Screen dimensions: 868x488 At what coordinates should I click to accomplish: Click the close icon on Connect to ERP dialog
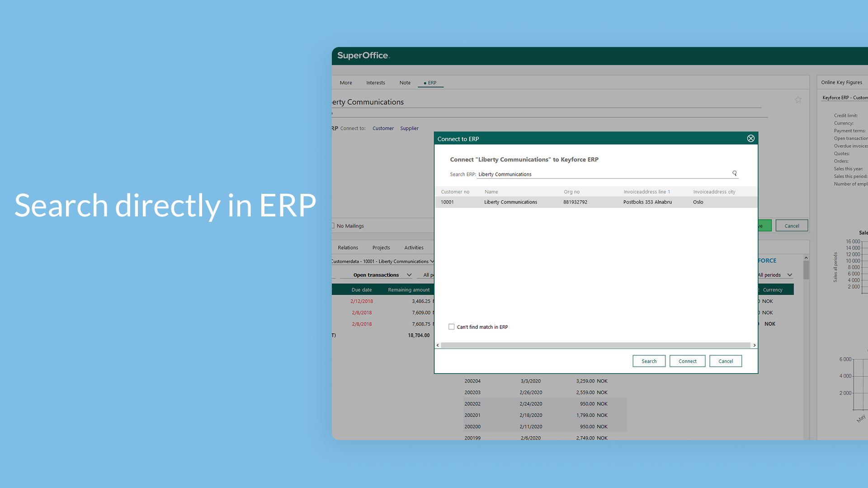tap(750, 138)
